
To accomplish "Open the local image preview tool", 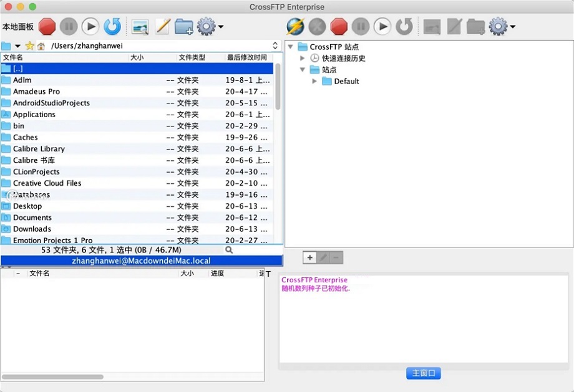I will 140,26.
